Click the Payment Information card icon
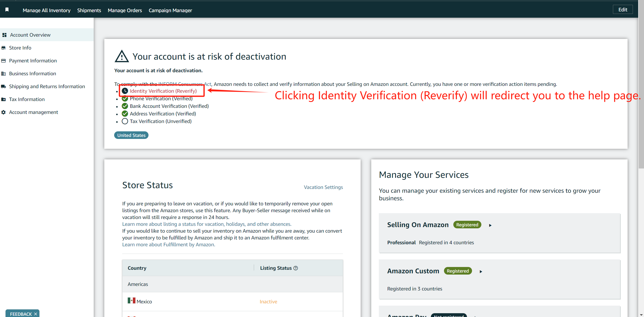Viewport: 644px width, 317px height. (4, 61)
